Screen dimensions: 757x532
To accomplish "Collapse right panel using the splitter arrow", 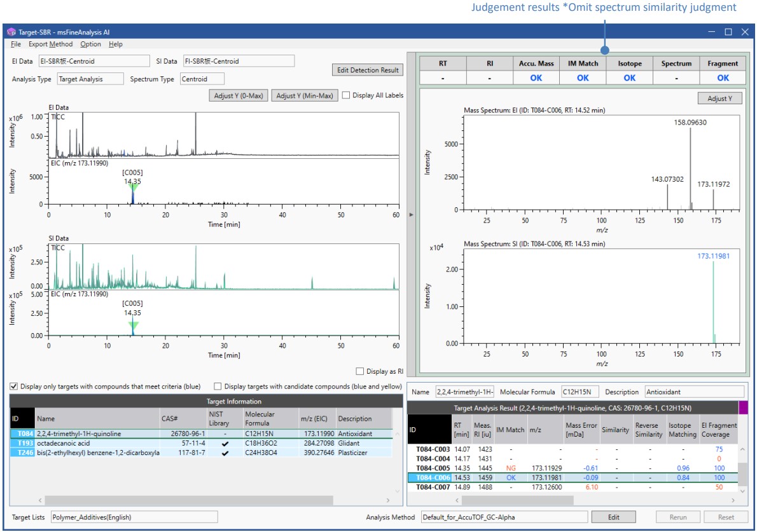I will coord(411,215).
